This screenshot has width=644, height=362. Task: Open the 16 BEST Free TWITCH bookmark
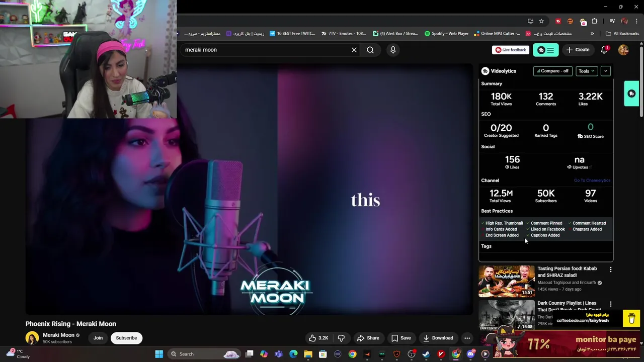[292, 34]
